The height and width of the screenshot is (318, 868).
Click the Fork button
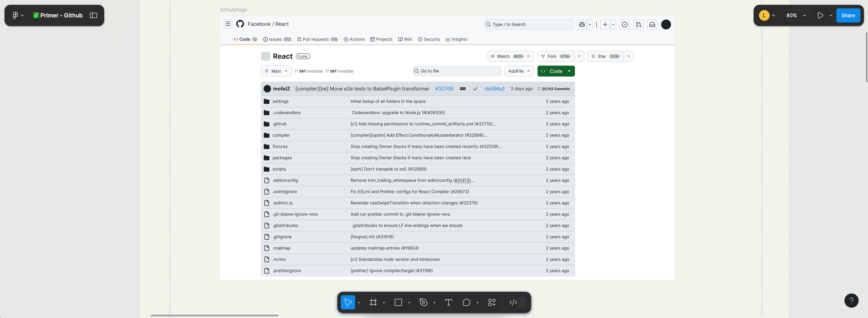click(555, 56)
